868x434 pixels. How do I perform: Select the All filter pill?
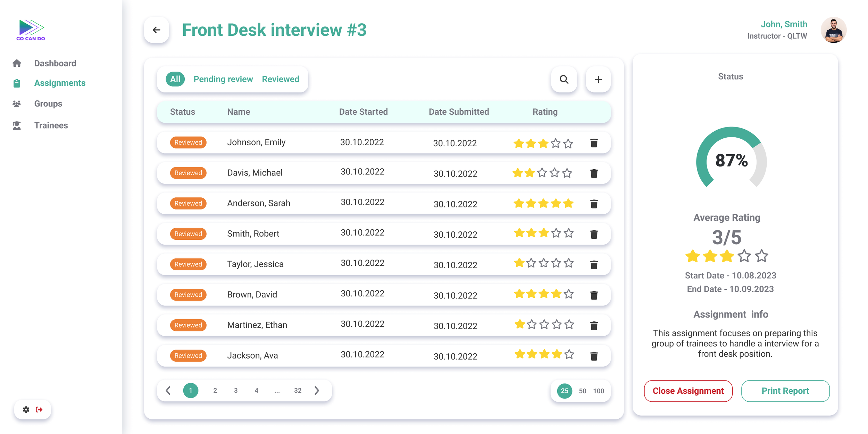click(175, 79)
